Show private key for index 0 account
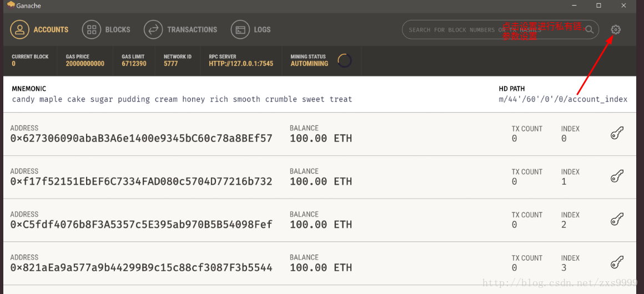644x294 pixels. pyautogui.click(x=616, y=134)
